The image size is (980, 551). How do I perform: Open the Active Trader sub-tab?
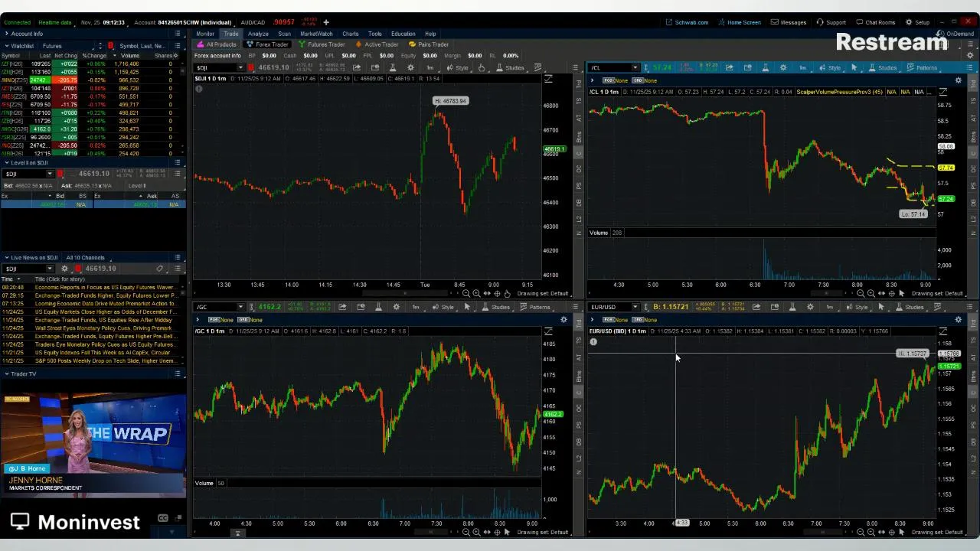point(377,44)
